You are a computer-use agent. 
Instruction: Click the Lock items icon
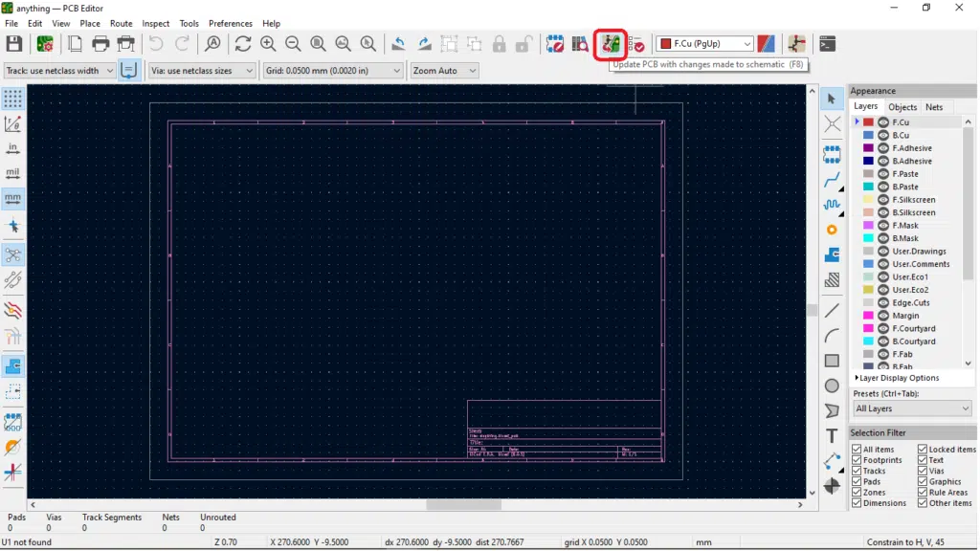pos(499,44)
